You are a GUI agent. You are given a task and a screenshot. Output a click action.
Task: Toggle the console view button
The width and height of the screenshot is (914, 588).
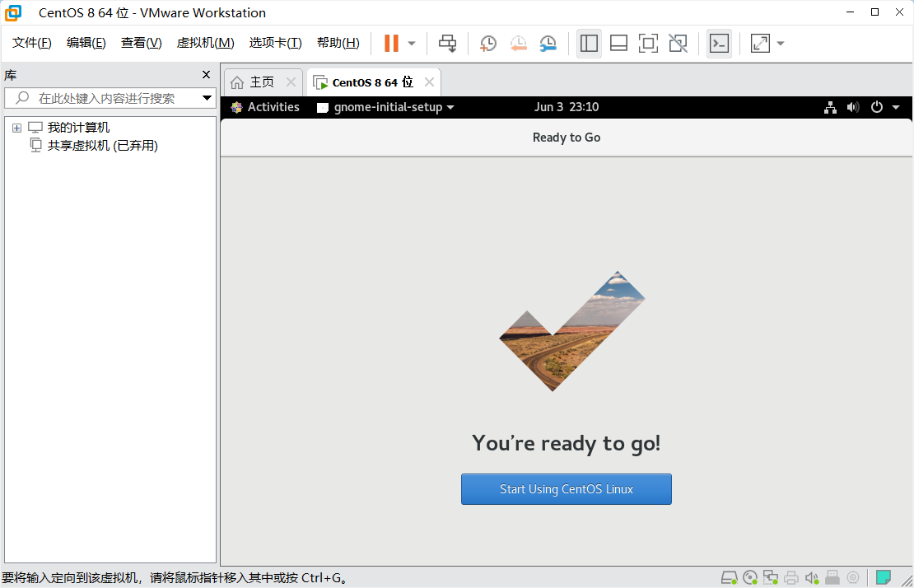pyautogui.click(x=720, y=43)
